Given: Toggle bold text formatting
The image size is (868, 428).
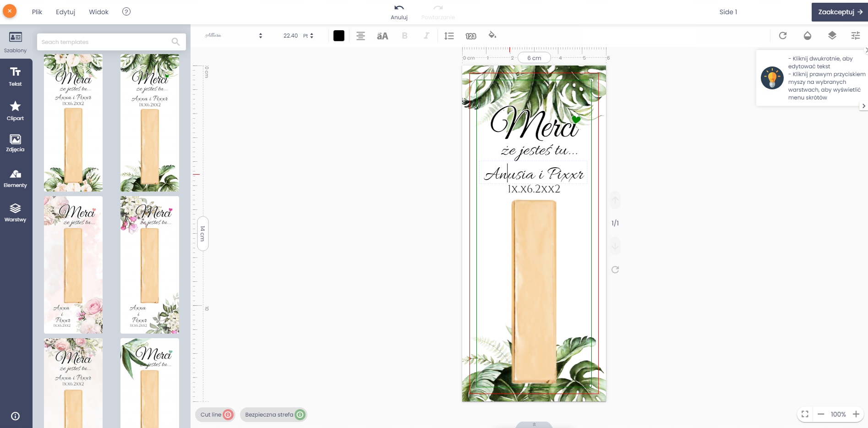Looking at the screenshot, I should (404, 36).
